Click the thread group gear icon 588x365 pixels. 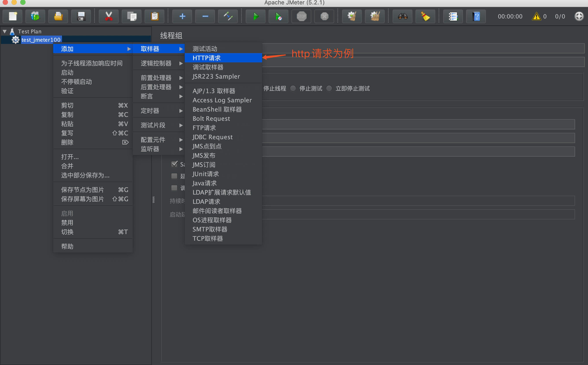tap(16, 40)
